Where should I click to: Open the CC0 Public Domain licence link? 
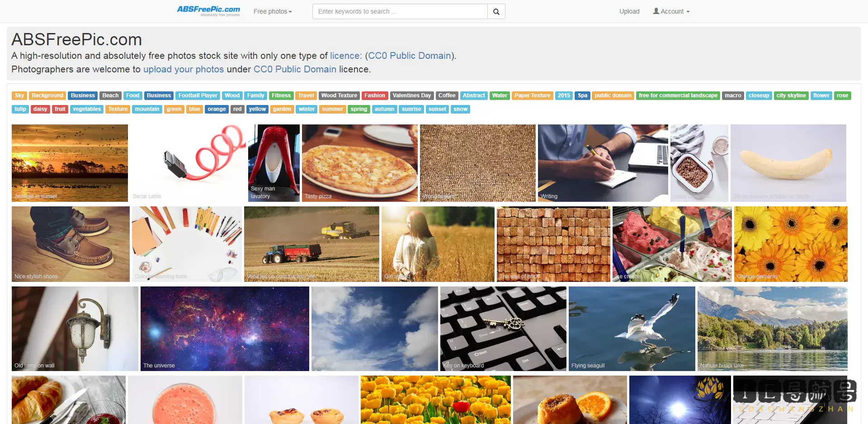(x=410, y=56)
